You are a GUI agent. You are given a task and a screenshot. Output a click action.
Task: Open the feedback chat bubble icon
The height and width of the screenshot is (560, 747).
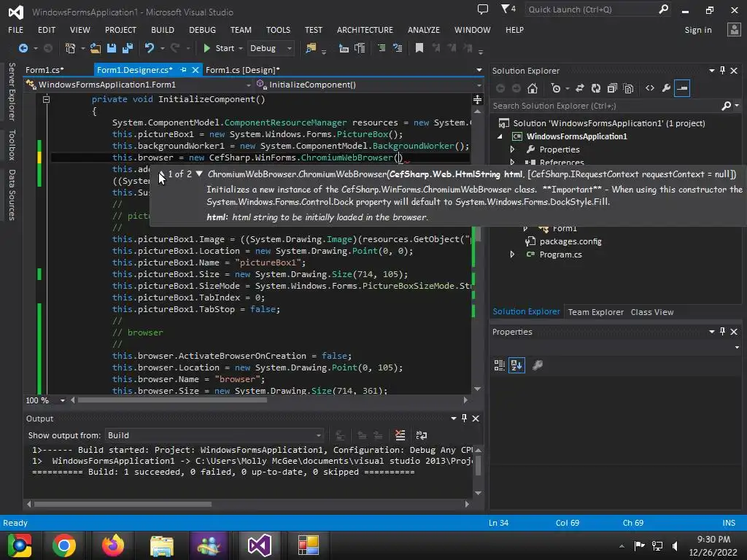(x=483, y=9)
